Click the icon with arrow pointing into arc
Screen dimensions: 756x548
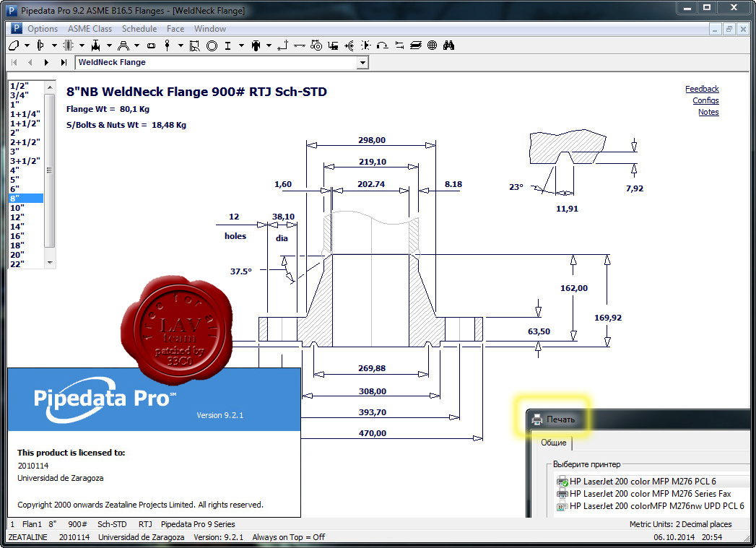coord(349,45)
